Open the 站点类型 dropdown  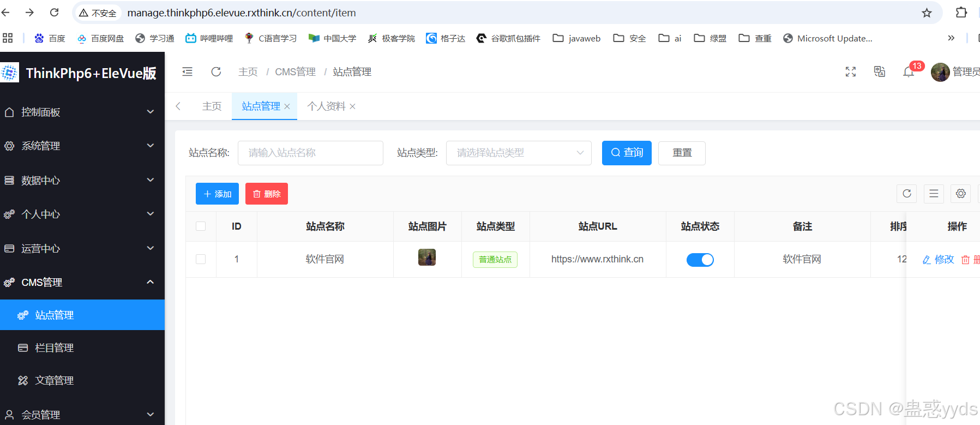click(x=519, y=153)
